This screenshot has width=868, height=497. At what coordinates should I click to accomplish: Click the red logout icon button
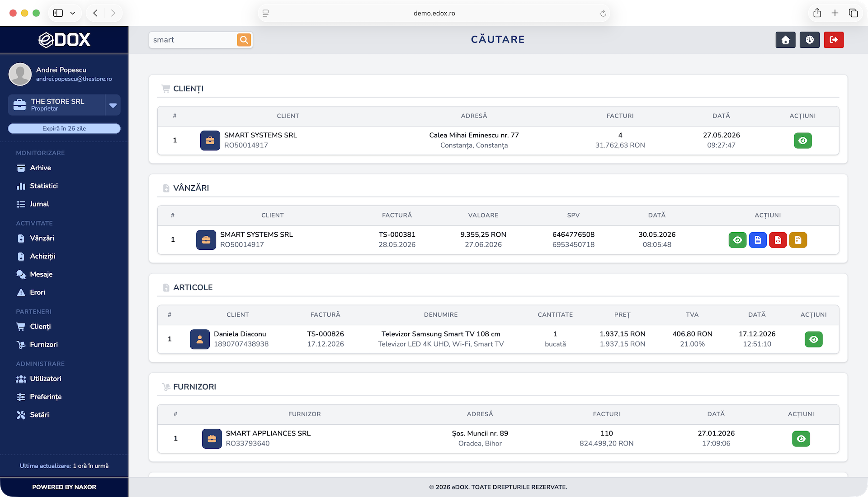pyautogui.click(x=834, y=40)
